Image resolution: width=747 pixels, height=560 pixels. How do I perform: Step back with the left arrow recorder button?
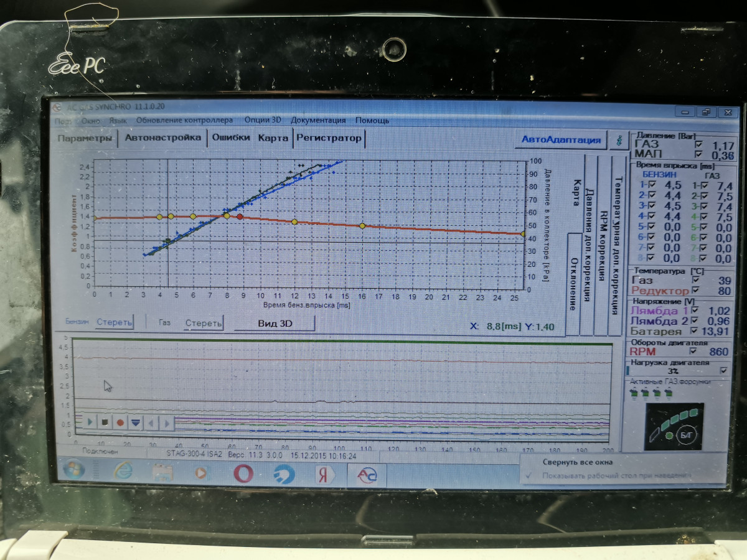pos(151,422)
